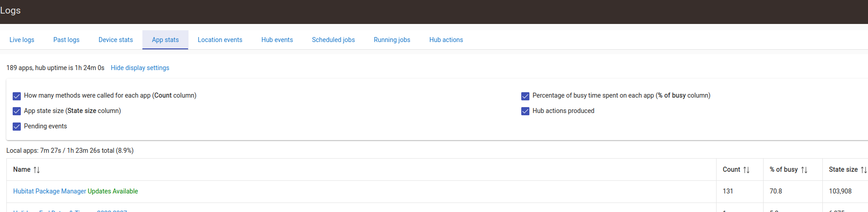
Task: Open Hubitat Package Manager app link
Action: pos(49,191)
